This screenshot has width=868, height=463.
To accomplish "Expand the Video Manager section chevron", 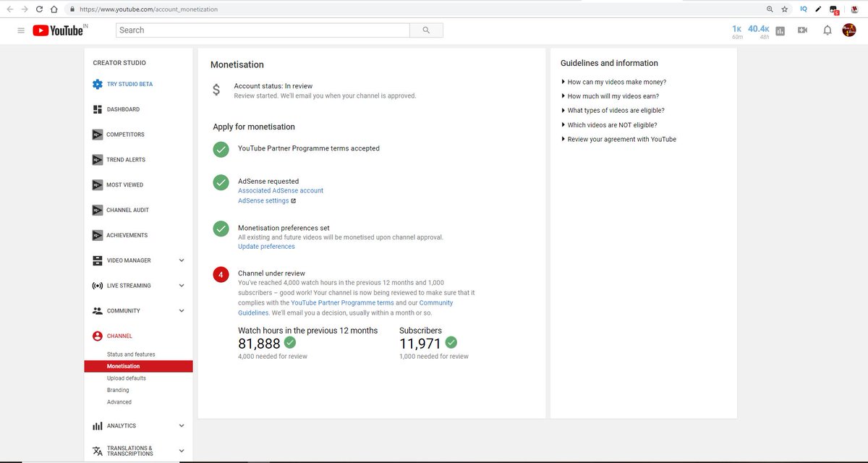I will pyautogui.click(x=182, y=260).
